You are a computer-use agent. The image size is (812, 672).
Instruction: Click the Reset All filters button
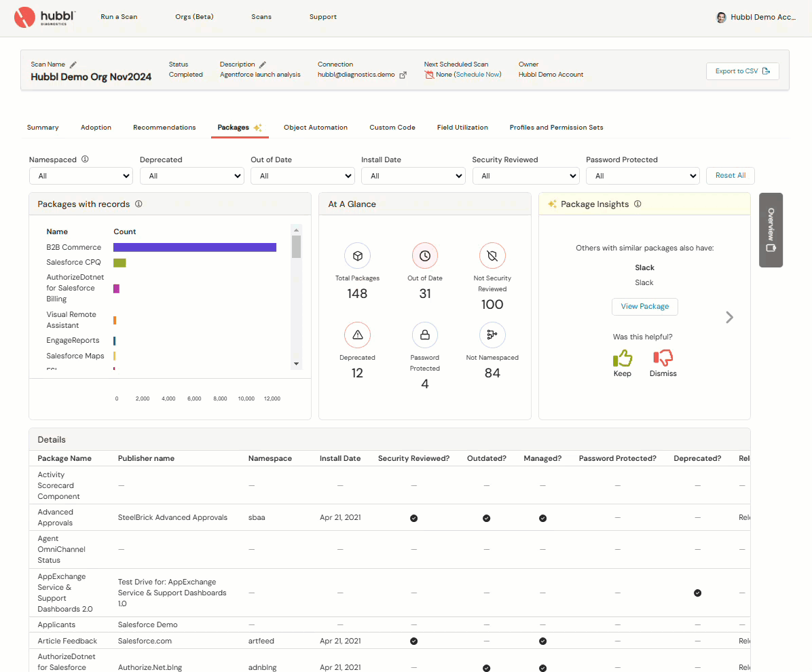(730, 176)
